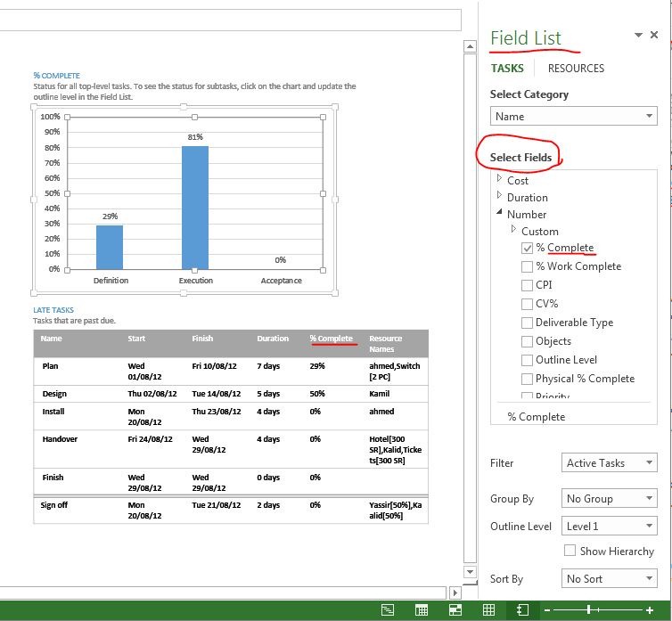Click the 'Start' column header
The height and width of the screenshot is (621, 672).
tap(136, 339)
